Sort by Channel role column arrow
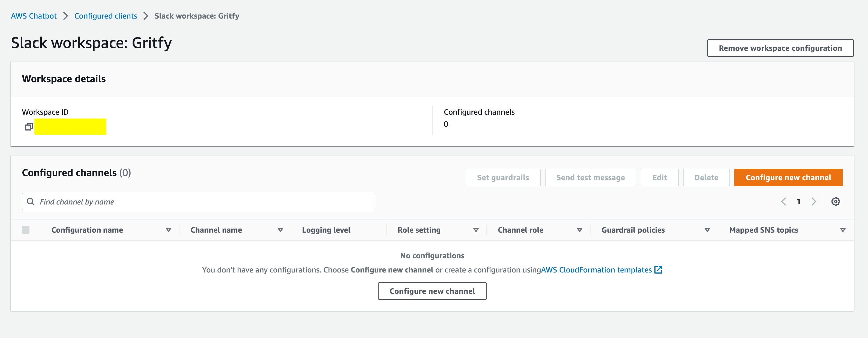Screen dimensions: 868x338 (x=580, y=230)
